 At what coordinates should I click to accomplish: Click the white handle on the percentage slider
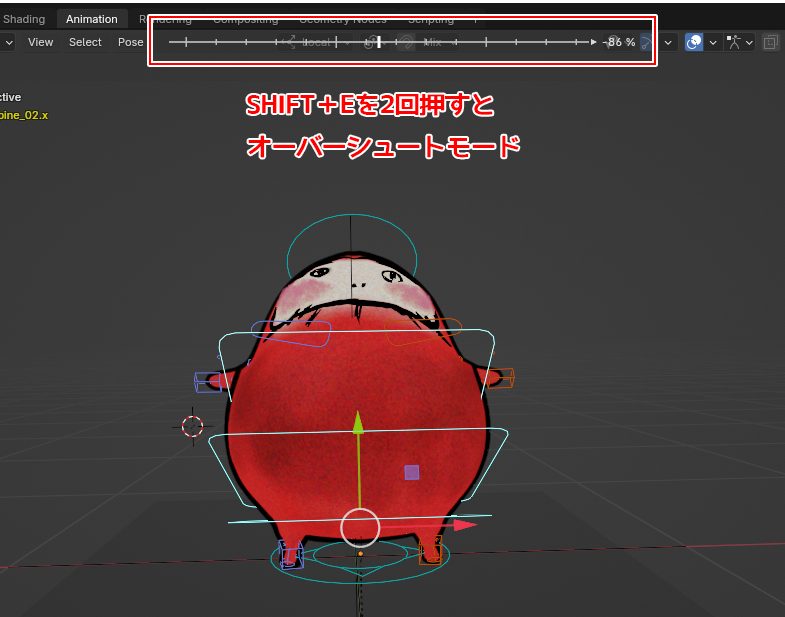[379, 42]
